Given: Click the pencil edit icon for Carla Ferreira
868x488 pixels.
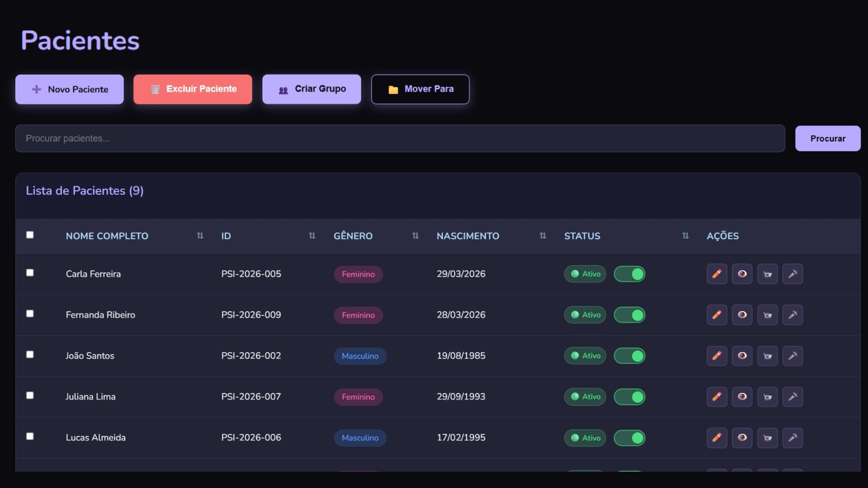Looking at the screenshot, I should pyautogui.click(x=717, y=274).
